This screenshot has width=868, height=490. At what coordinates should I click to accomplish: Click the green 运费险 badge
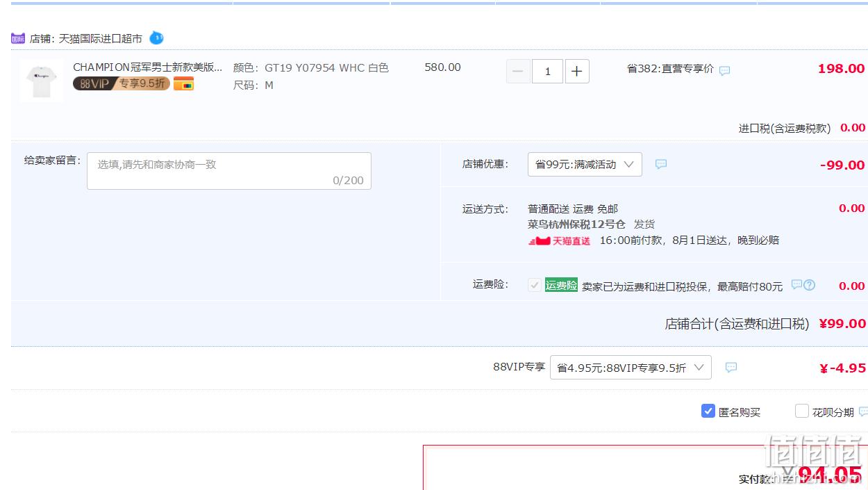(x=561, y=285)
